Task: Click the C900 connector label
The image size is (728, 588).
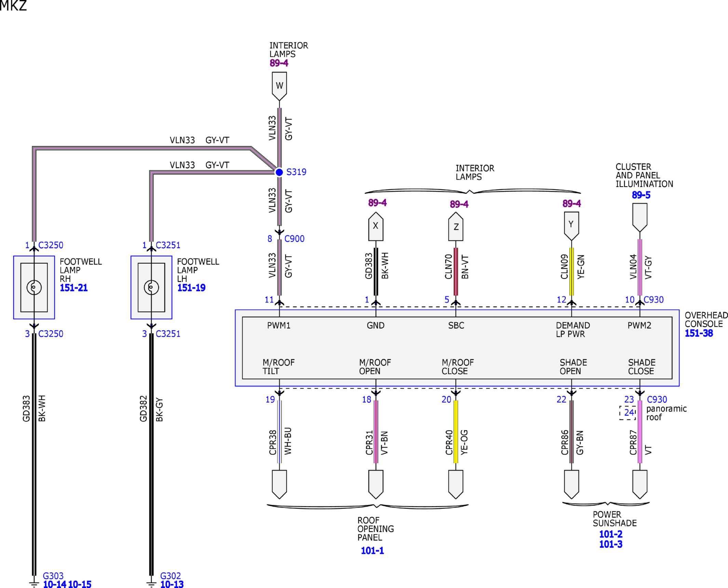Action: pos(294,239)
